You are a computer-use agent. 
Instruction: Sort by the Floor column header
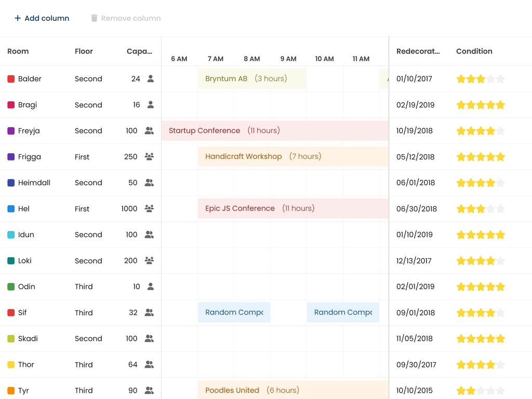pos(84,51)
